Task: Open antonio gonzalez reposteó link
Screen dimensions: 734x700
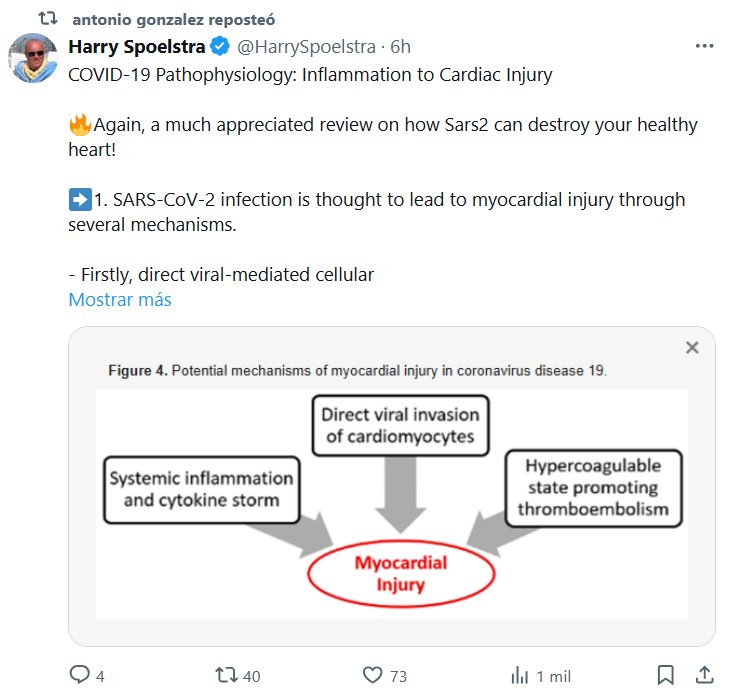Action: click(x=174, y=19)
